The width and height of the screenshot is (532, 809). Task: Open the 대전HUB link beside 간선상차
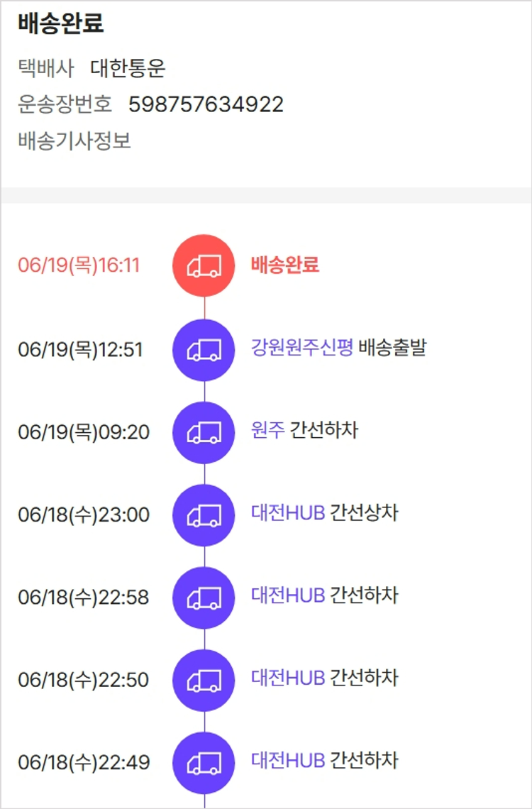(288, 513)
